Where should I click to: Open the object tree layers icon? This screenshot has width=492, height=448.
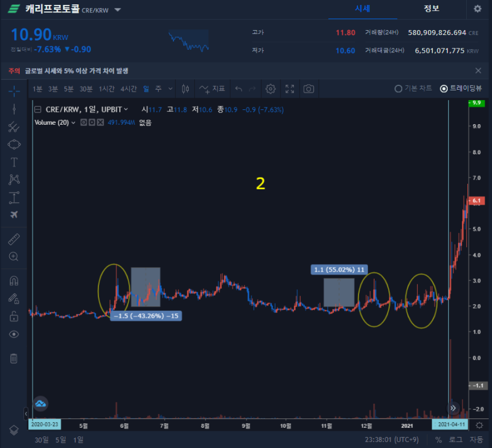(x=14, y=430)
